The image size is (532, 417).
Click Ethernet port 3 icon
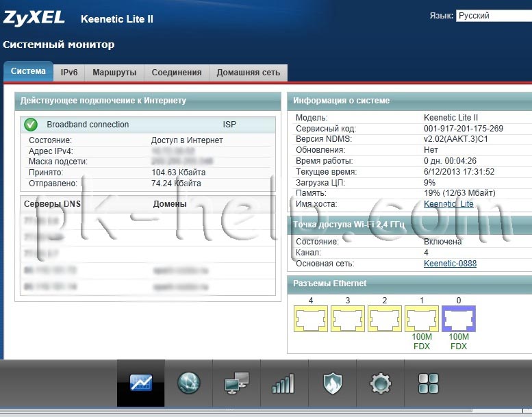348,318
